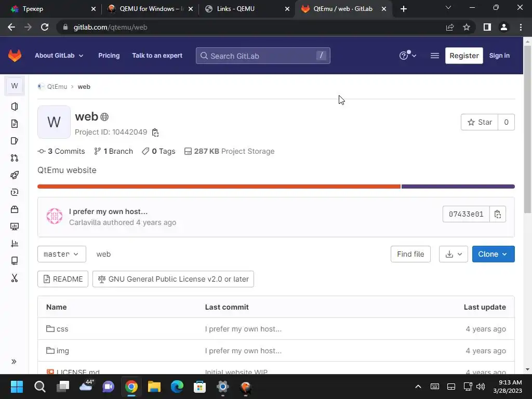The width and height of the screenshot is (532, 399).
Task: Close the Links - QEMU tab
Action: coord(287,9)
